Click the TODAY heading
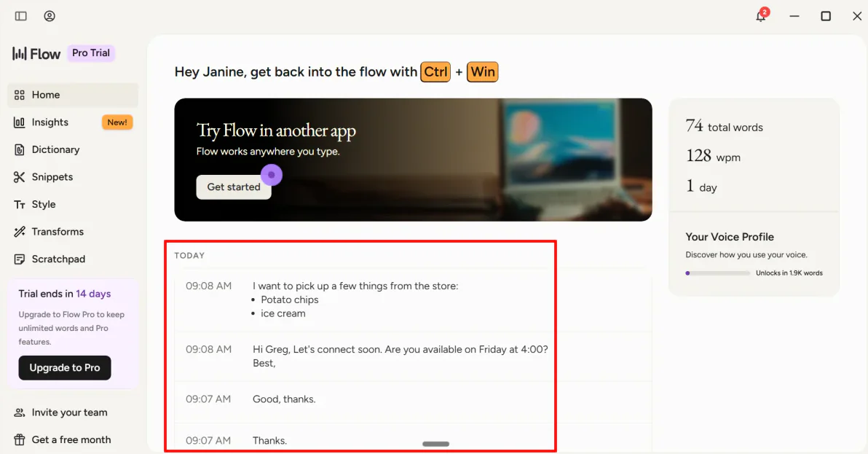Image resolution: width=868 pixels, height=454 pixels. coord(189,256)
